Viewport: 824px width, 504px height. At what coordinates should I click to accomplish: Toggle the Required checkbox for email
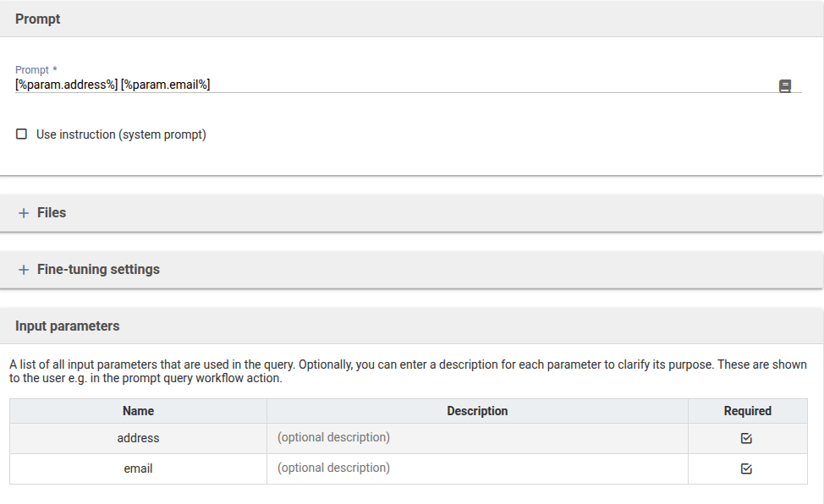[x=746, y=468]
